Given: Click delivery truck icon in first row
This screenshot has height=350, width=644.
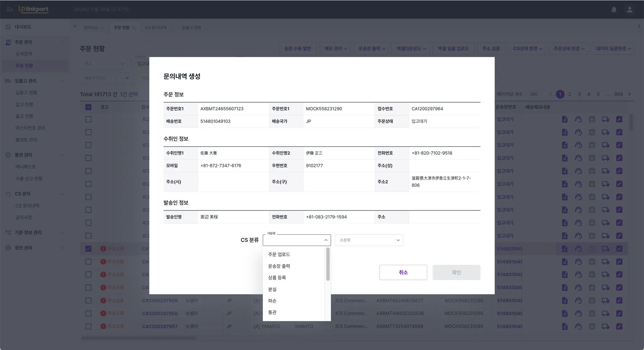Looking at the screenshot, I should [605, 119].
